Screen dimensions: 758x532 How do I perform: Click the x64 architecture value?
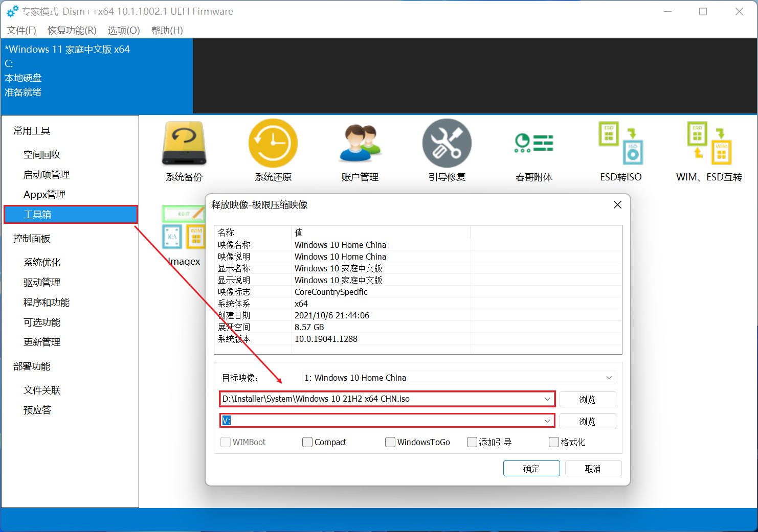coord(301,304)
